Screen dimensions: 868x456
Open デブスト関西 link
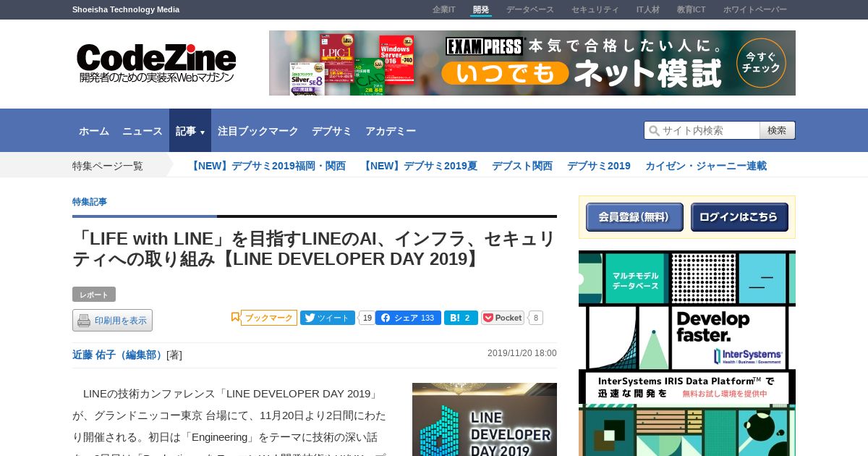(522, 166)
